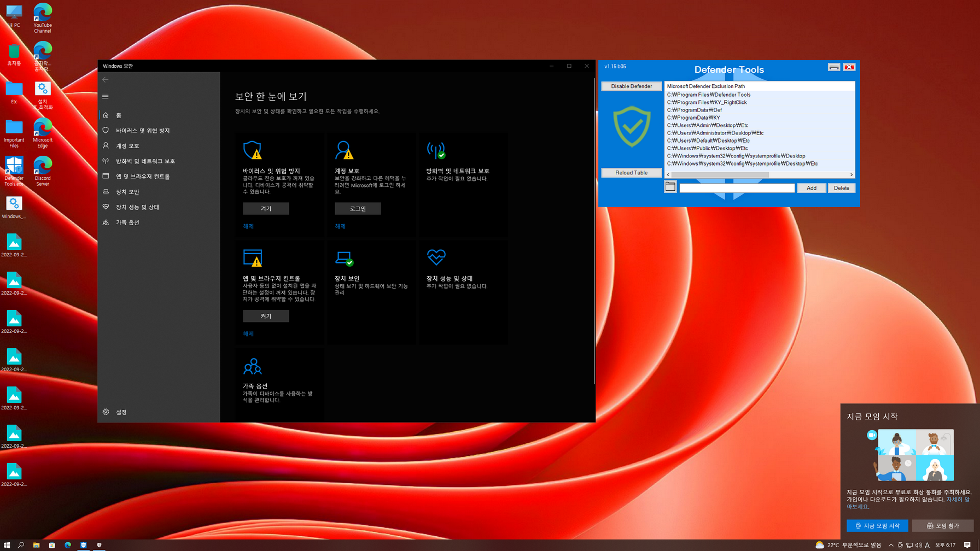The height and width of the screenshot is (551, 980).
Task: Click the Reload Table button
Action: 632,173
